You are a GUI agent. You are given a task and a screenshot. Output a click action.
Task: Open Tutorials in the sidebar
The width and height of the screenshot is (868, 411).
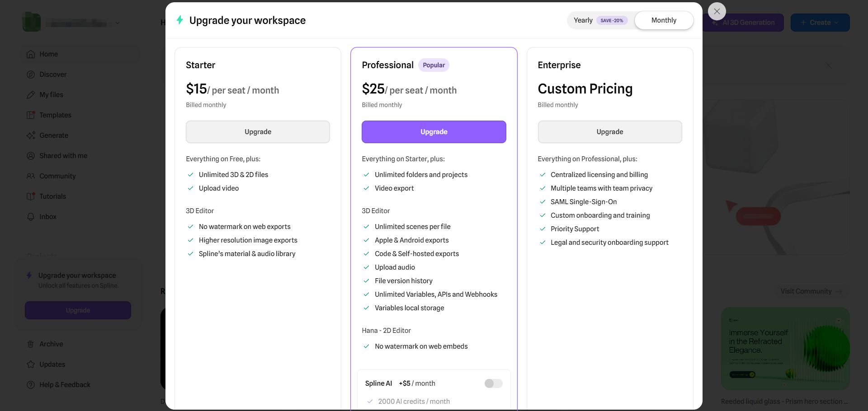pos(80,196)
